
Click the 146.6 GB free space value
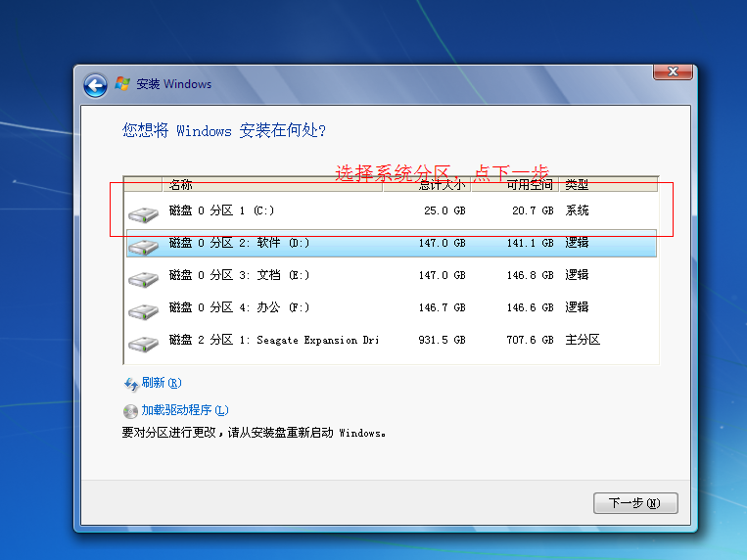click(x=531, y=307)
